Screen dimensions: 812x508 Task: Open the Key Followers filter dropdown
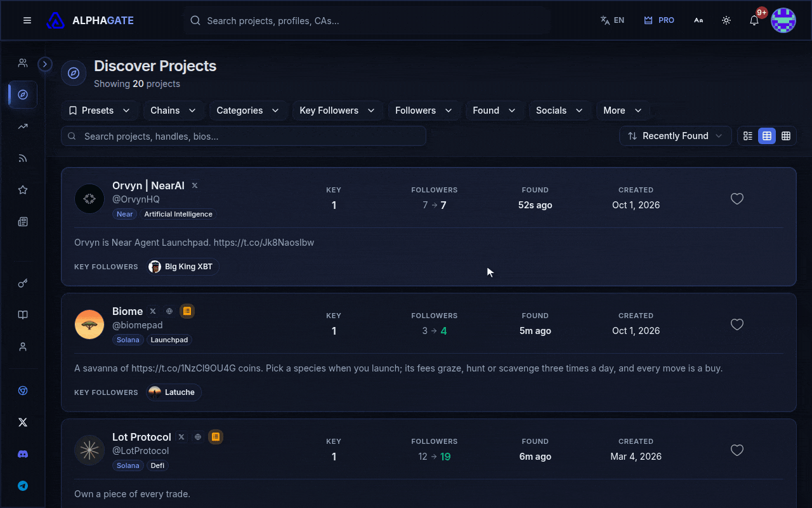click(x=337, y=110)
